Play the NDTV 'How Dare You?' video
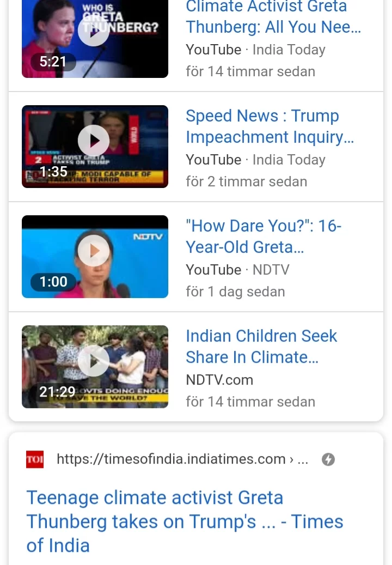The width and height of the screenshot is (392, 565). coord(94,251)
